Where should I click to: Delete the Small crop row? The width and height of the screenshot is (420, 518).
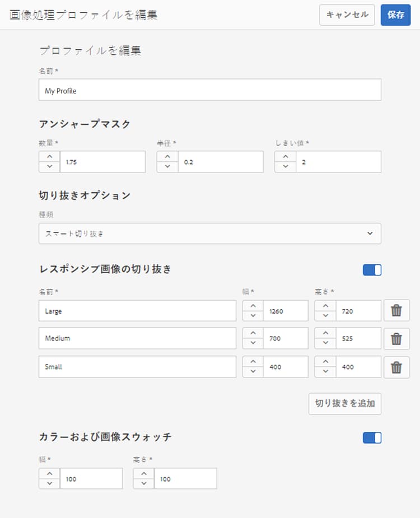396,367
